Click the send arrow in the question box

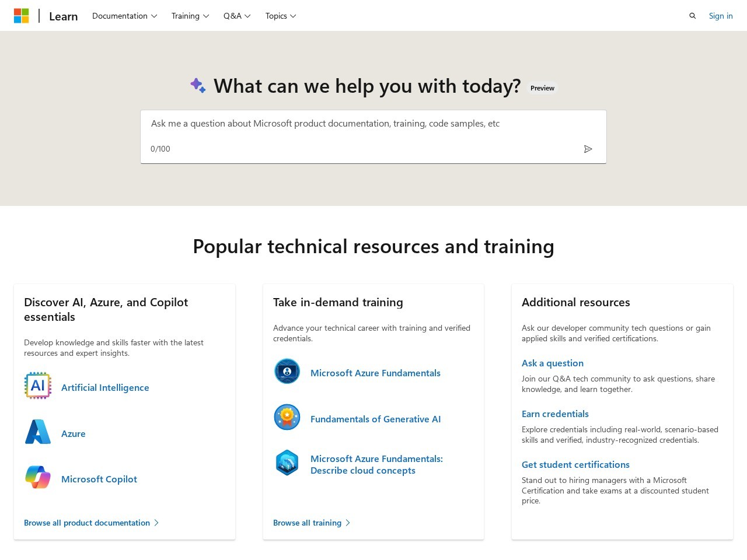588,149
